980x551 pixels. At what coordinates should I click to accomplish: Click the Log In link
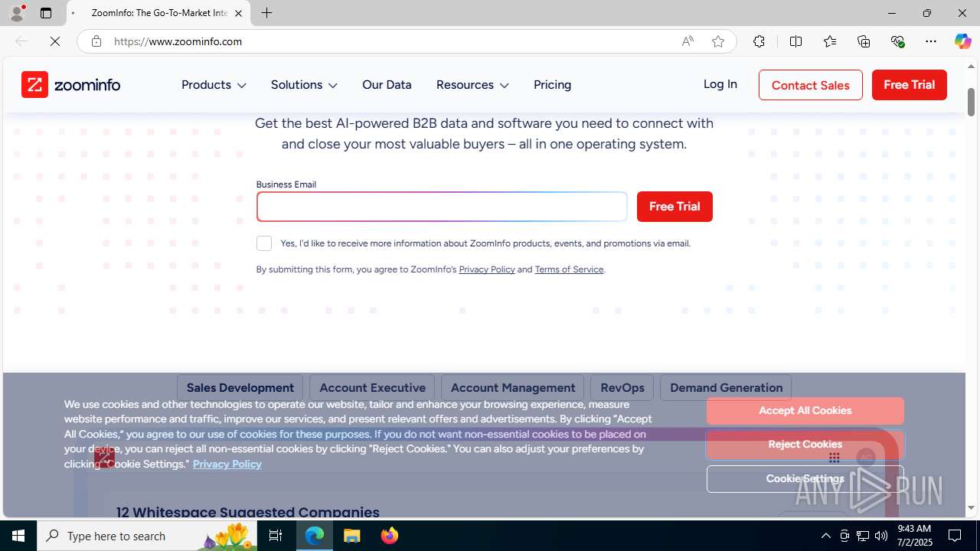pos(720,84)
